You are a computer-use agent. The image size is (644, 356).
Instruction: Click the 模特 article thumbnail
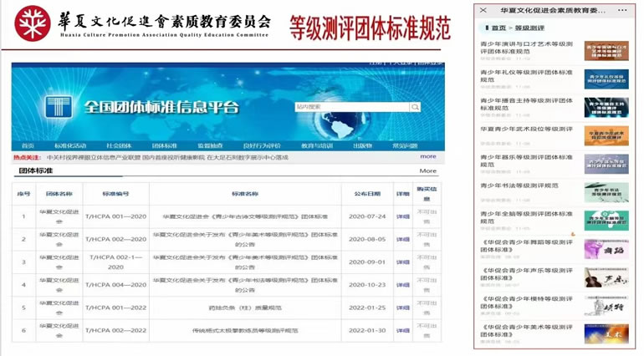click(x=606, y=306)
